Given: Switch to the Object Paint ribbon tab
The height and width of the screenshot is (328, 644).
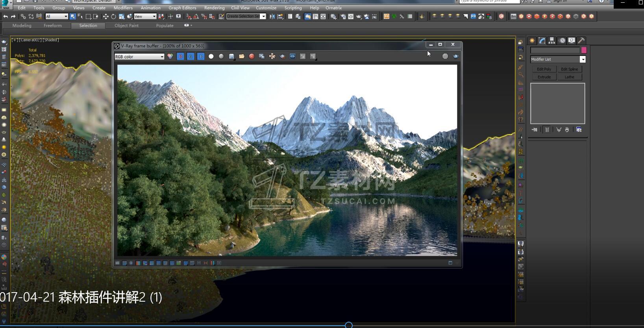Looking at the screenshot, I should point(126,26).
